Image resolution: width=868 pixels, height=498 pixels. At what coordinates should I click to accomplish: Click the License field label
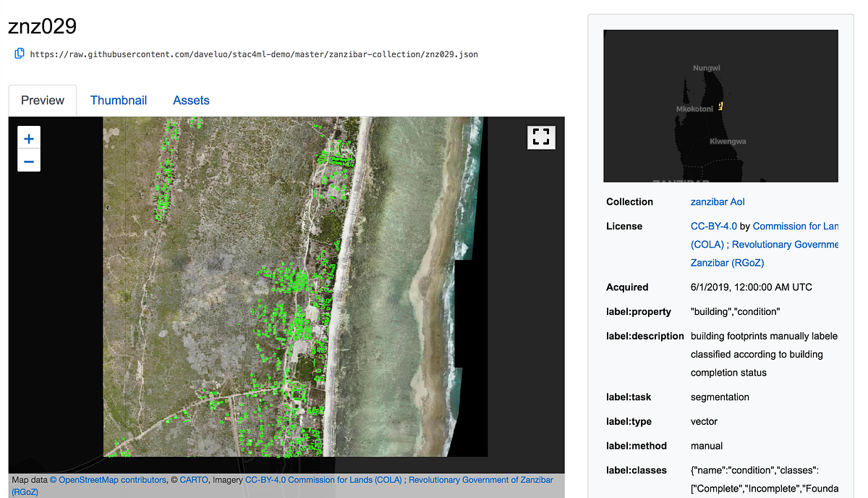(624, 227)
